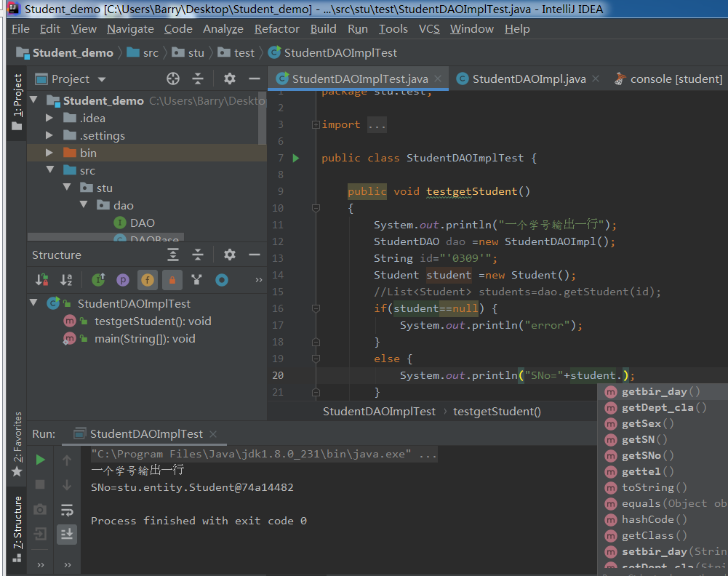Toggle Show non-public members lock filter
This screenshot has height=576, width=728.
click(172, 279)
